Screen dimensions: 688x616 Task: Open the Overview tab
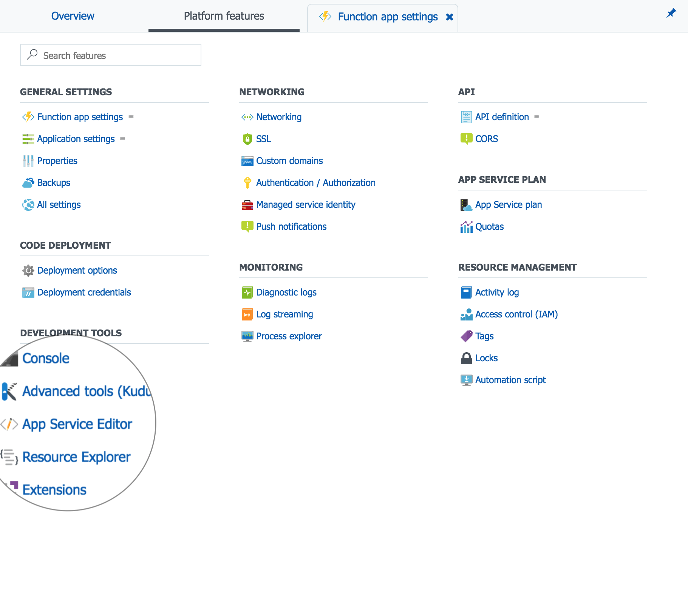pos(73,16)
